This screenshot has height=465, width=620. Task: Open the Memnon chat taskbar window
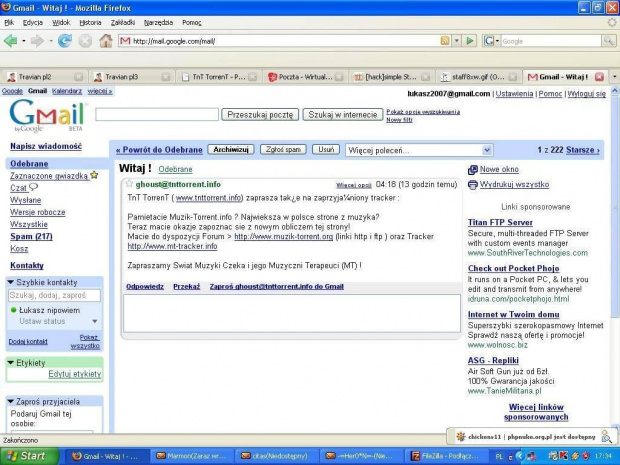pos(192,456)
